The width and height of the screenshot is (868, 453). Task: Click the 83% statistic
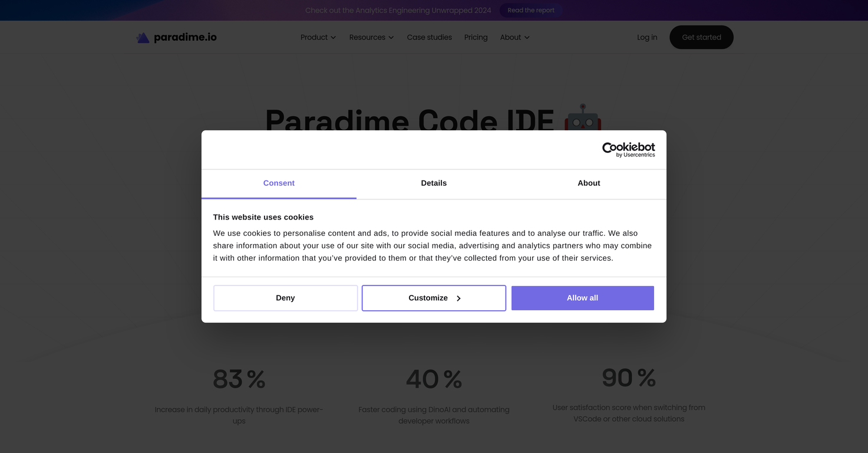pyautogui.click(x=239, y=379)
